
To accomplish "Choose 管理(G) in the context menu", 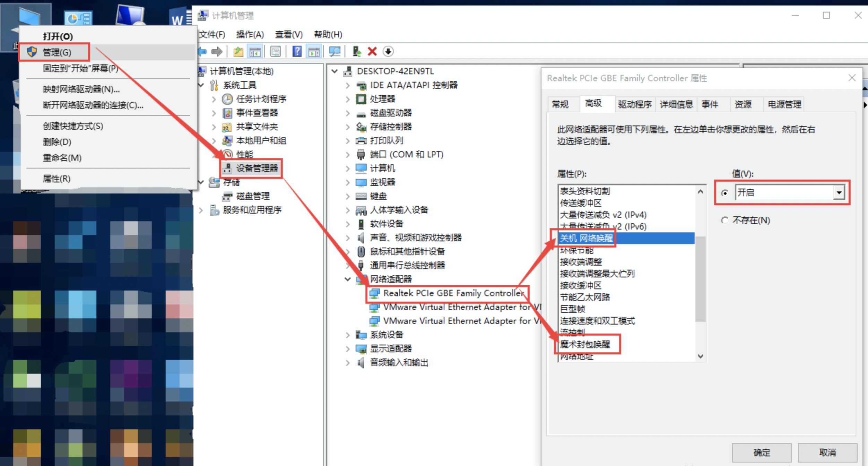I will [x=108, y=52].
